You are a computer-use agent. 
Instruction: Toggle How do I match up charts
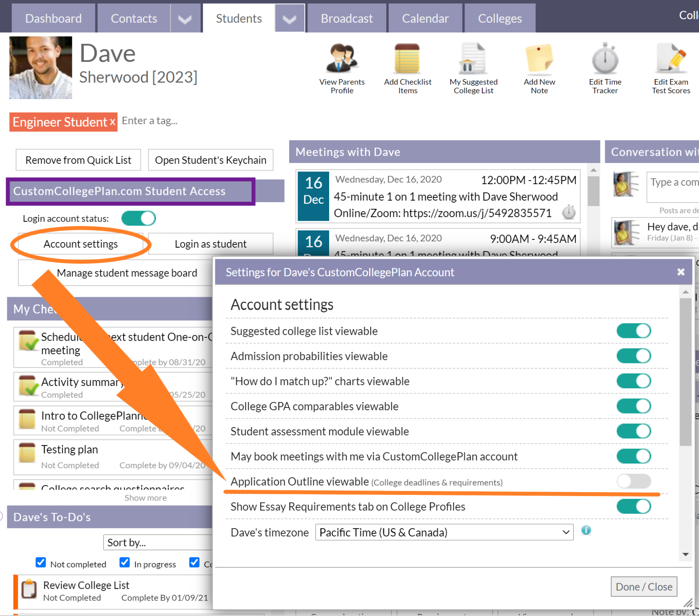tap(634, 381)
